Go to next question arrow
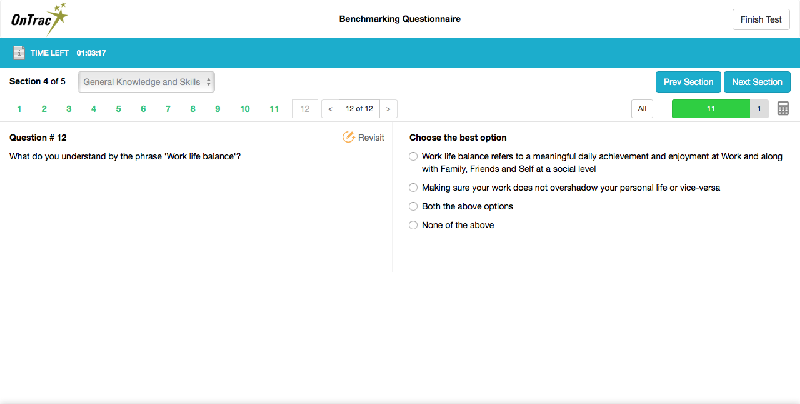800x404 pixels. coord(388,108)
